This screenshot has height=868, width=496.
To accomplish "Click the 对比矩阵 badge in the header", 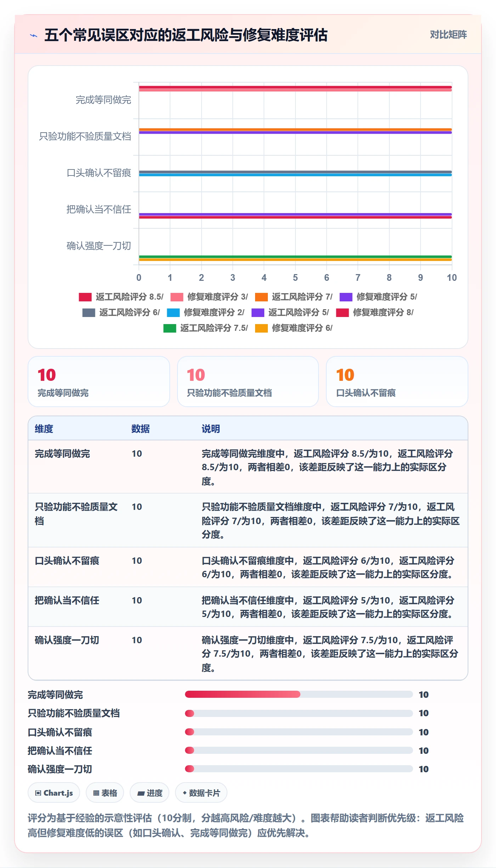I will (448, 34).
